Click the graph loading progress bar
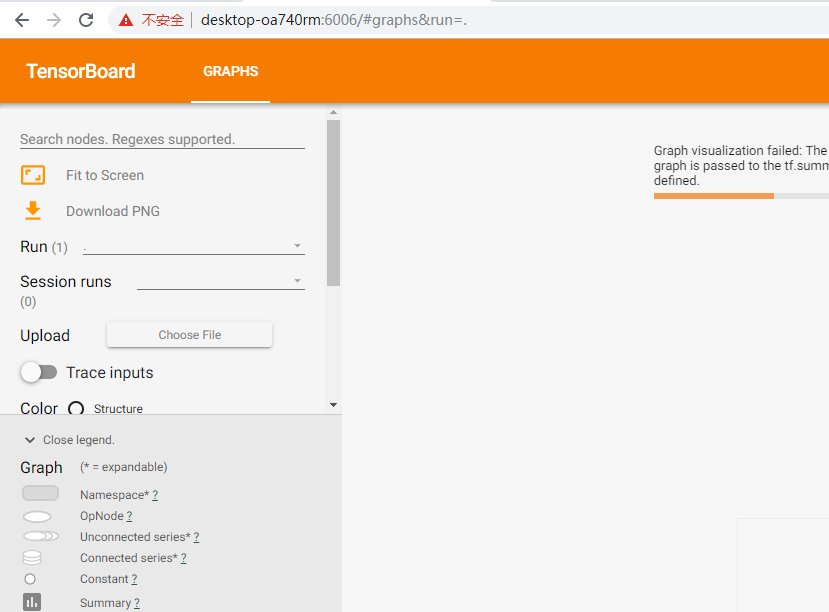The height and width of the screenshot is (612, 829). tap(741, 196)
